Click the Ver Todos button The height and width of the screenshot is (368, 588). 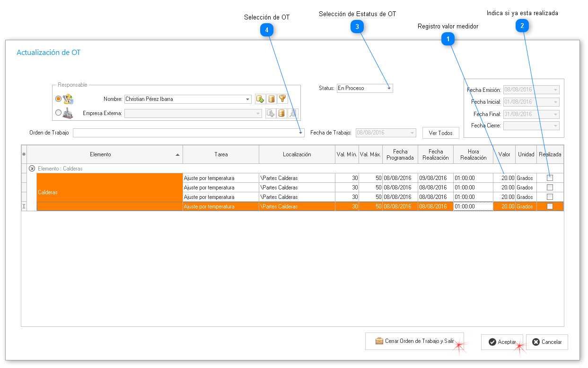(x=440, y=133)
